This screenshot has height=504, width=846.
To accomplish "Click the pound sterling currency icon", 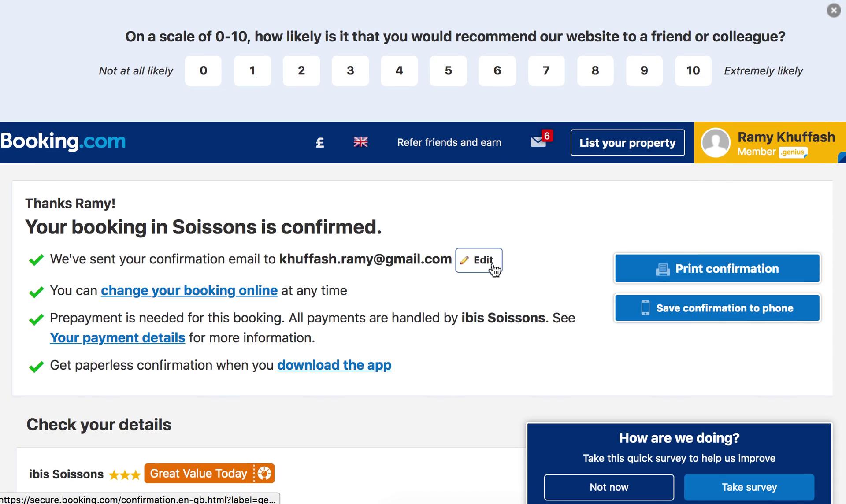I will pyautogui.click(x=320, y=143).
